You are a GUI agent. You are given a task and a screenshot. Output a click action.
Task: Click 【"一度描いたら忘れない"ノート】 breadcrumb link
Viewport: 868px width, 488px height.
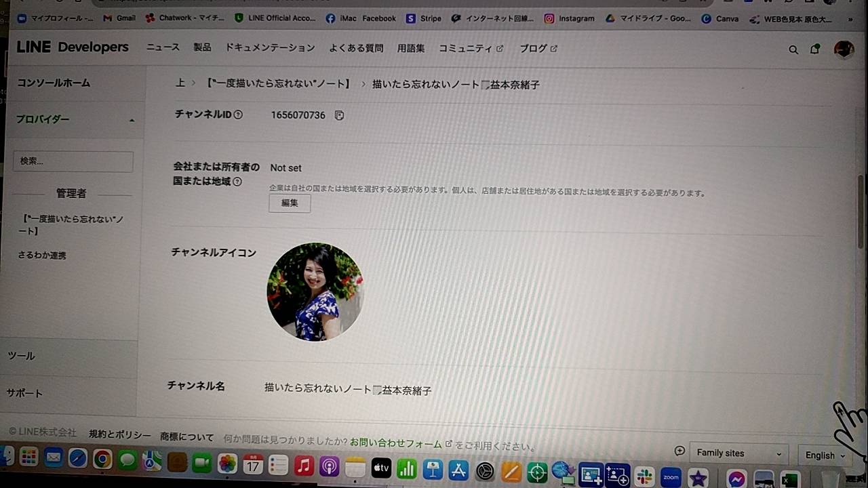(x=278, y=83)
